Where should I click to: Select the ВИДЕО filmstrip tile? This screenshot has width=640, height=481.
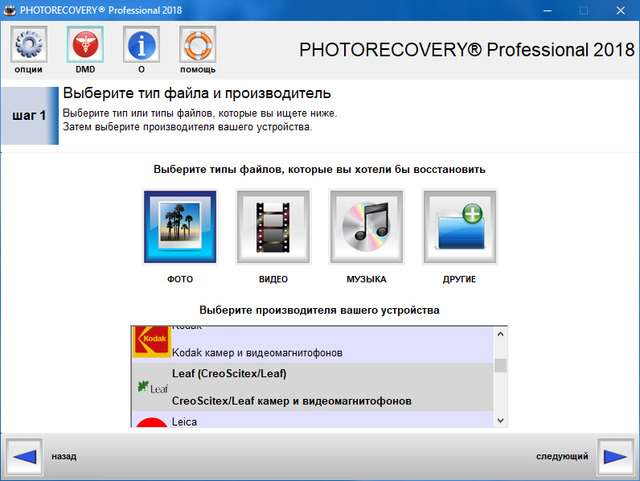tap(273, 227)
